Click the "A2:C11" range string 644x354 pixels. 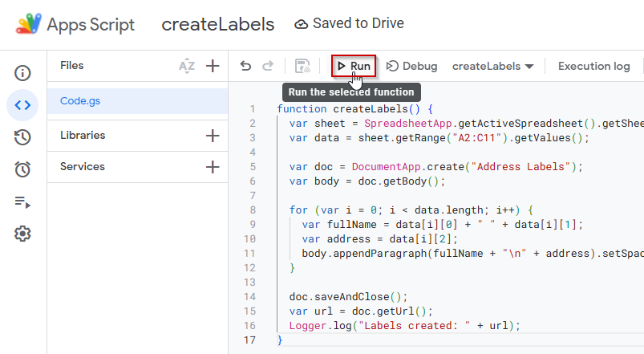click(x=478, y=138)
